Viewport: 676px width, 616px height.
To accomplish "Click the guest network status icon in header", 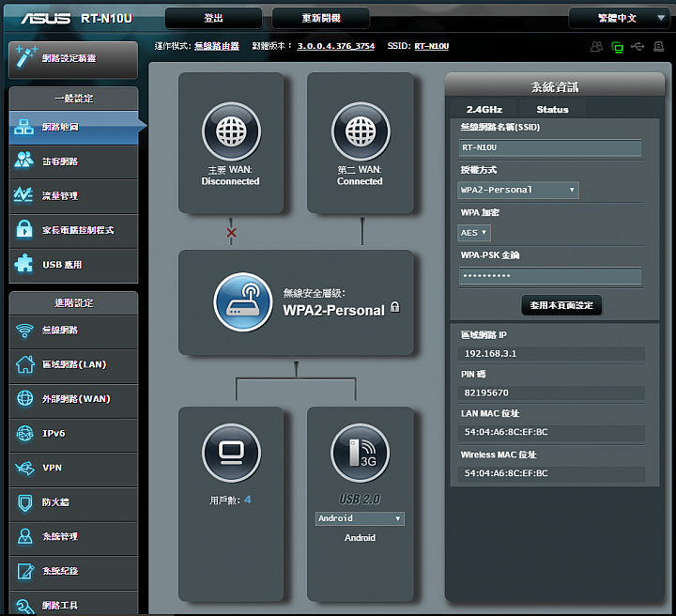I will [596, 47].
